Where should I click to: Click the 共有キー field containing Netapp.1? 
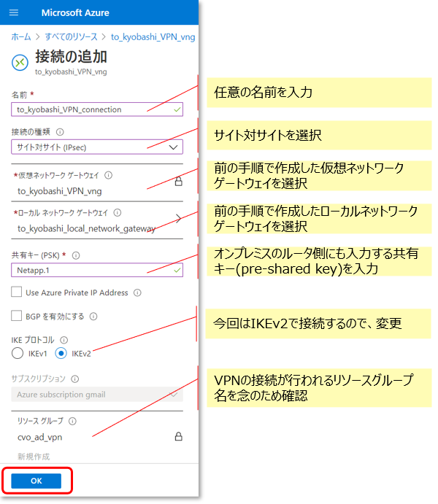coord(97,270)
